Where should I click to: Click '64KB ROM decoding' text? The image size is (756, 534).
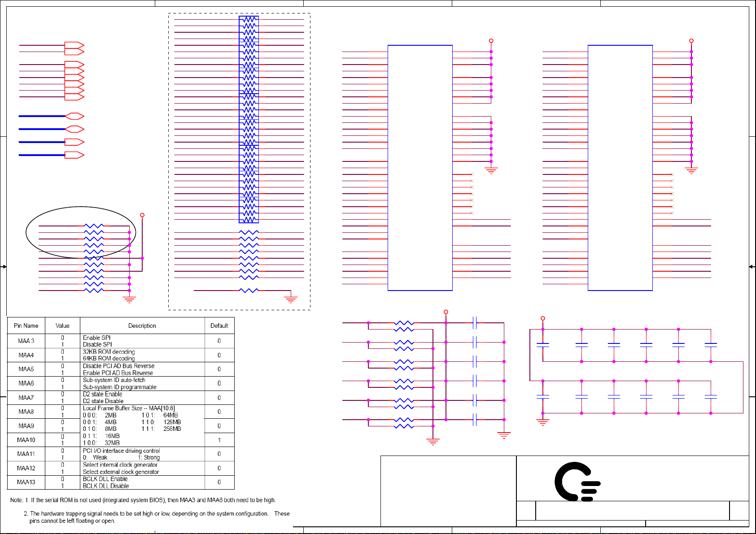109,359
